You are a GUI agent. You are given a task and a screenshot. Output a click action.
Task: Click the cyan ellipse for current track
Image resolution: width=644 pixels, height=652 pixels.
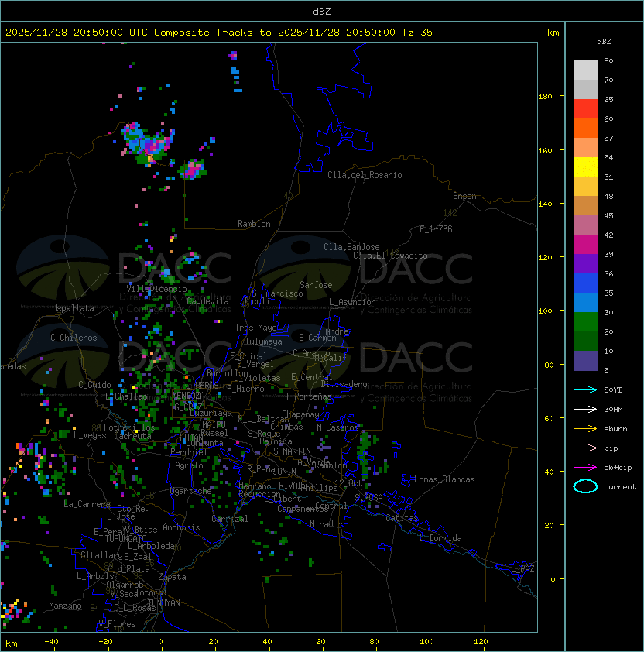(585, 486)
